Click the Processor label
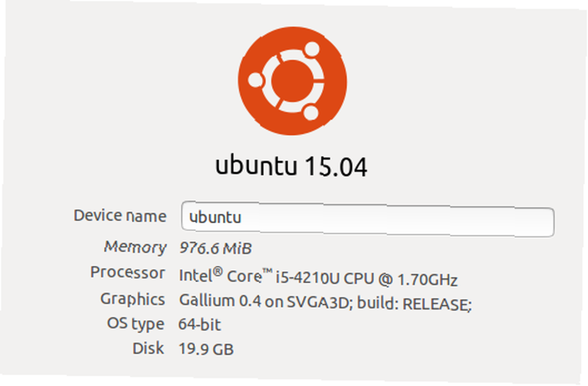Viewport: 588px width, 386px height. tap(128, 273)
